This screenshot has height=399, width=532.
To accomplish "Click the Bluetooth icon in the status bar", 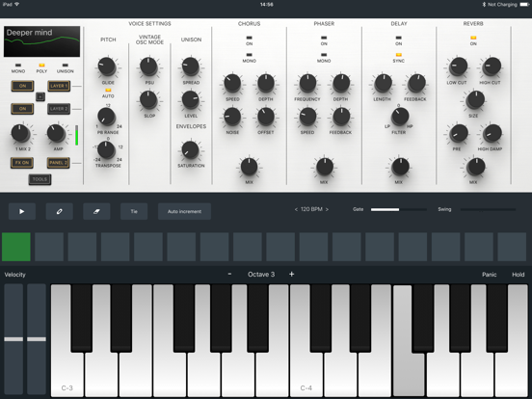I will point(484,5).
